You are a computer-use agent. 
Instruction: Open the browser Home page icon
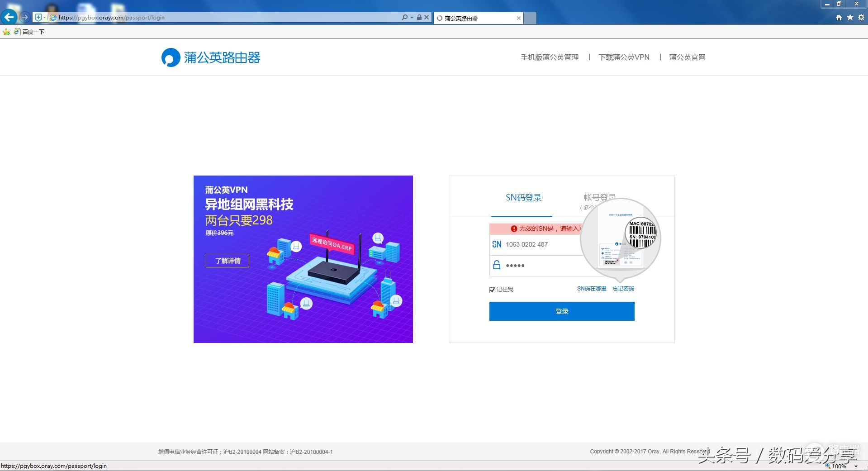839,17
